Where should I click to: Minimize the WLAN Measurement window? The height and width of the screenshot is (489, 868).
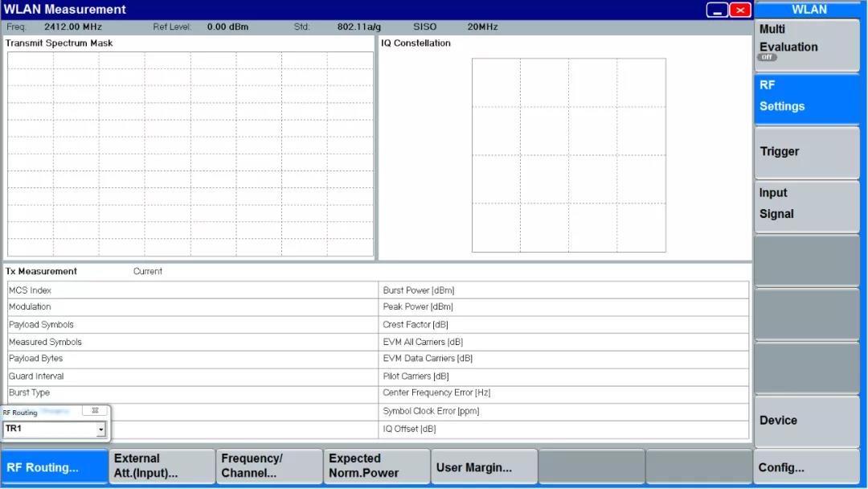point(718,10)
